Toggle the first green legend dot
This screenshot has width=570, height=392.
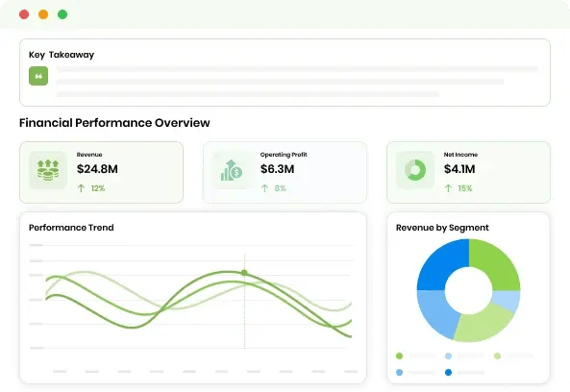(400, 356)
